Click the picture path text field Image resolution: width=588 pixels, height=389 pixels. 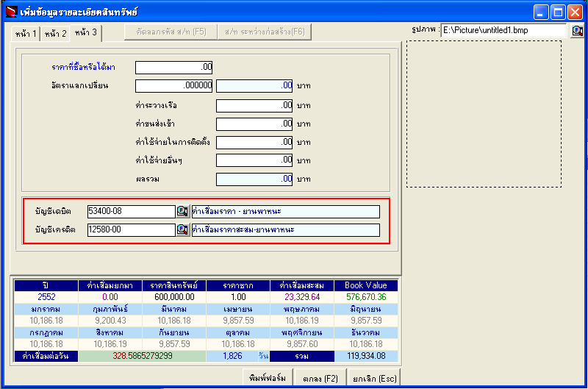503,31
